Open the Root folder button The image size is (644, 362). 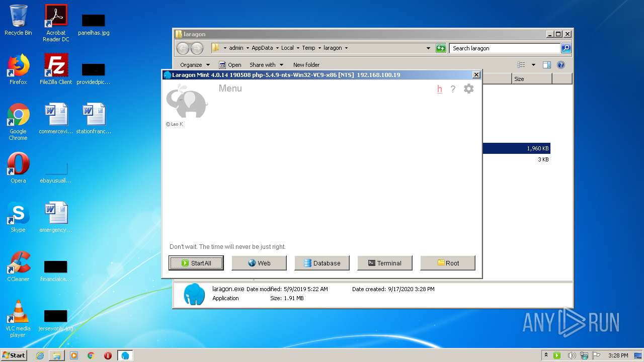[x=448, y=263]
